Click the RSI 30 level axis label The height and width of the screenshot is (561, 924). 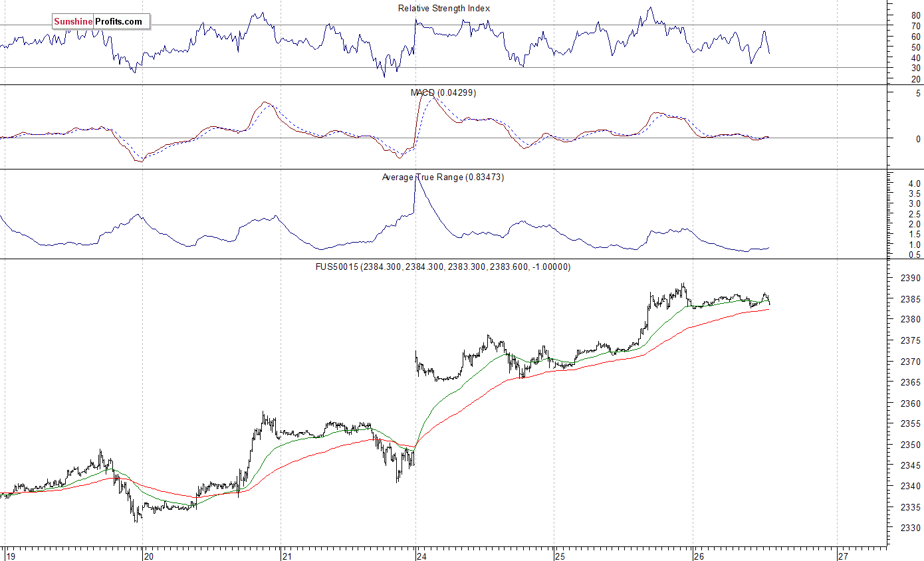916,68
